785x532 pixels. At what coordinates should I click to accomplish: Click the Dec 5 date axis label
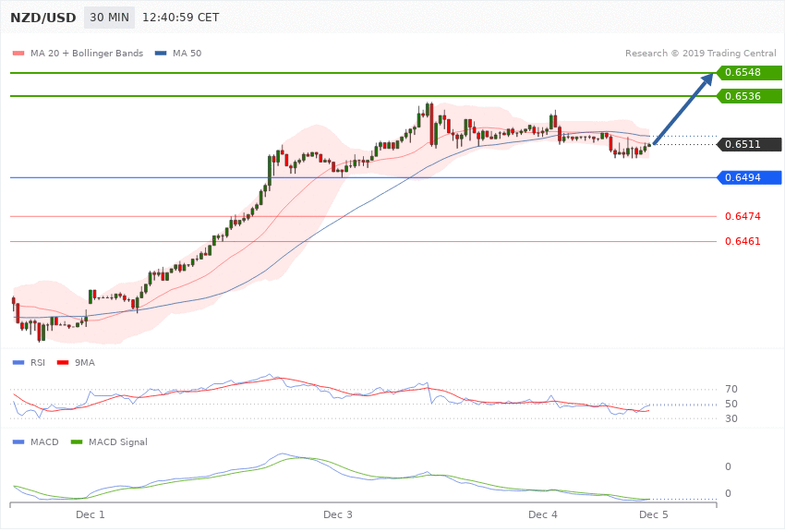[653, 514]
